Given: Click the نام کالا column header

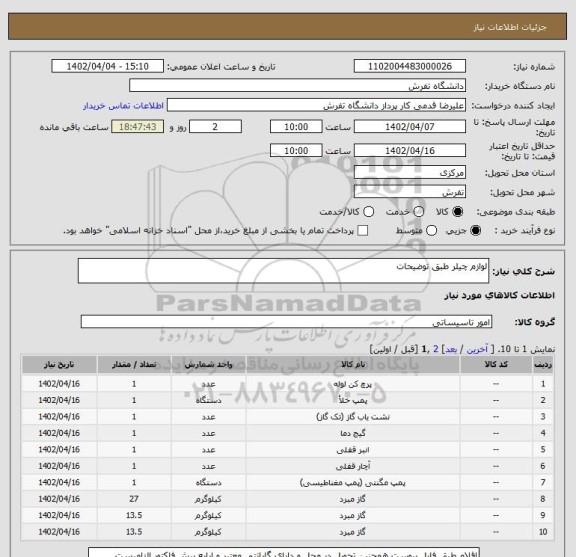Looking at the screenshot, I should tap(353, 364).
